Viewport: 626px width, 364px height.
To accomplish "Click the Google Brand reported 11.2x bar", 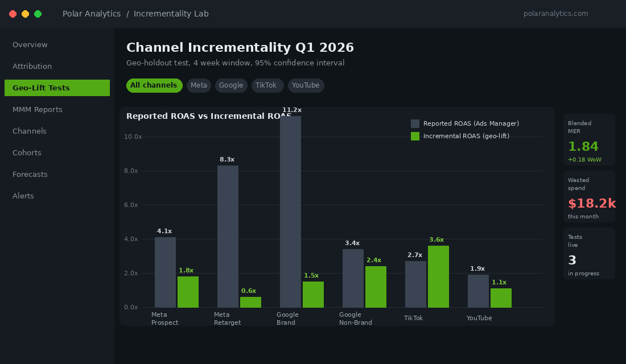I will [x=291, y=212].
